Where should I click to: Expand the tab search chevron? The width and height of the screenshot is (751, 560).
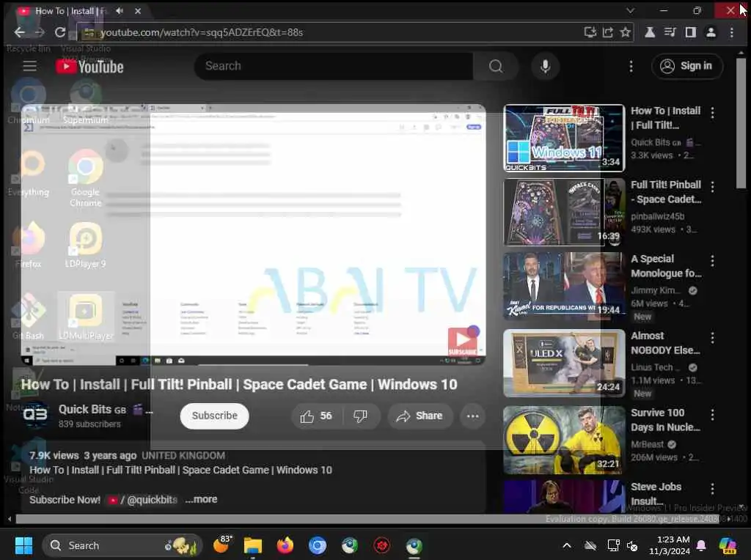click(630, 10)
